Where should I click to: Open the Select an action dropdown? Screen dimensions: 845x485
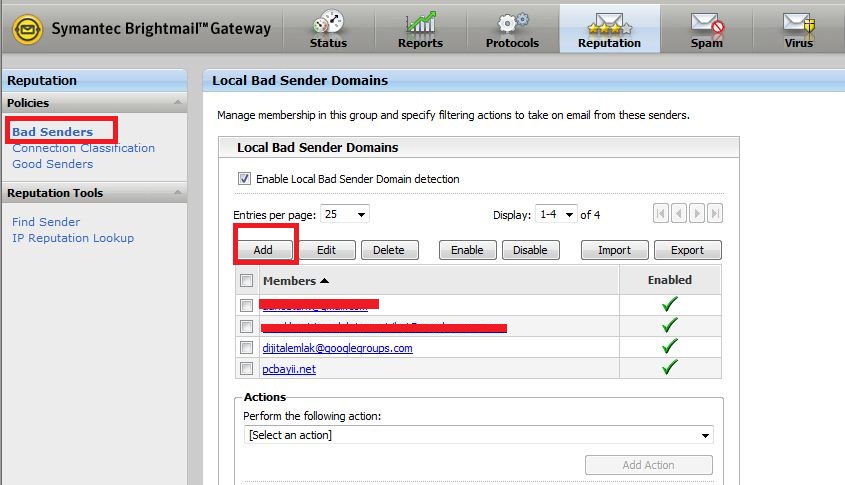click(479, 435)
